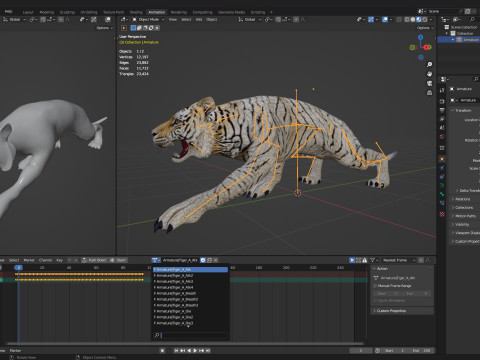This screenshot has width=480, height=360.
Task: Toggle X-ray in main viewport
Action: [x=399, y=20]
